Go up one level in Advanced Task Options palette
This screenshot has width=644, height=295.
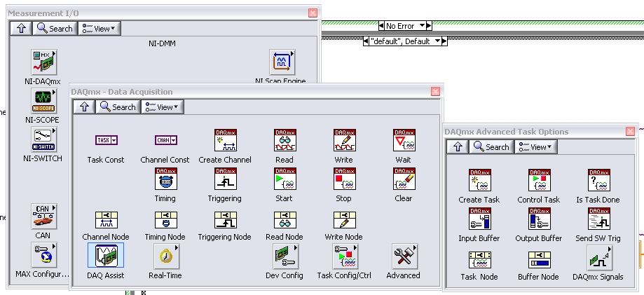pyautogui.click(x=458, y=146)
